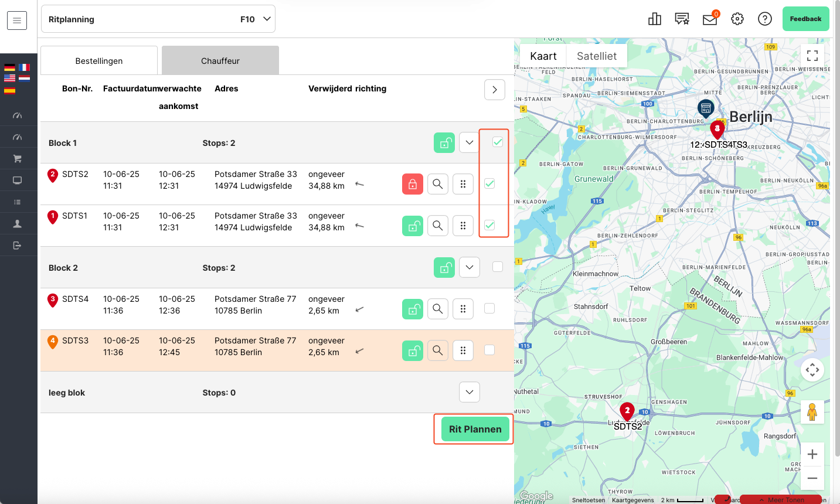Screen dimensions: 840x504
Task: Open the magnifier search for SDTS2
Action: point(438,184)
